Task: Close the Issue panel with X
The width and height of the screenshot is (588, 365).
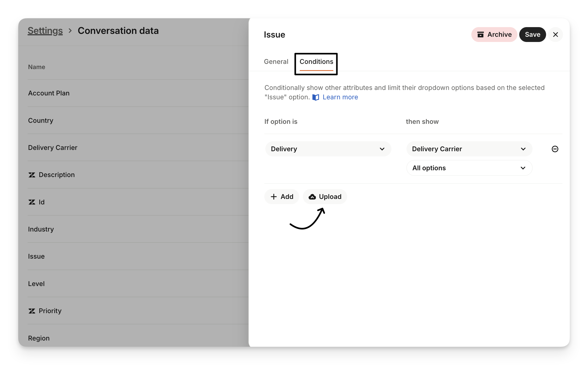Action: click(x=555, y=35)
